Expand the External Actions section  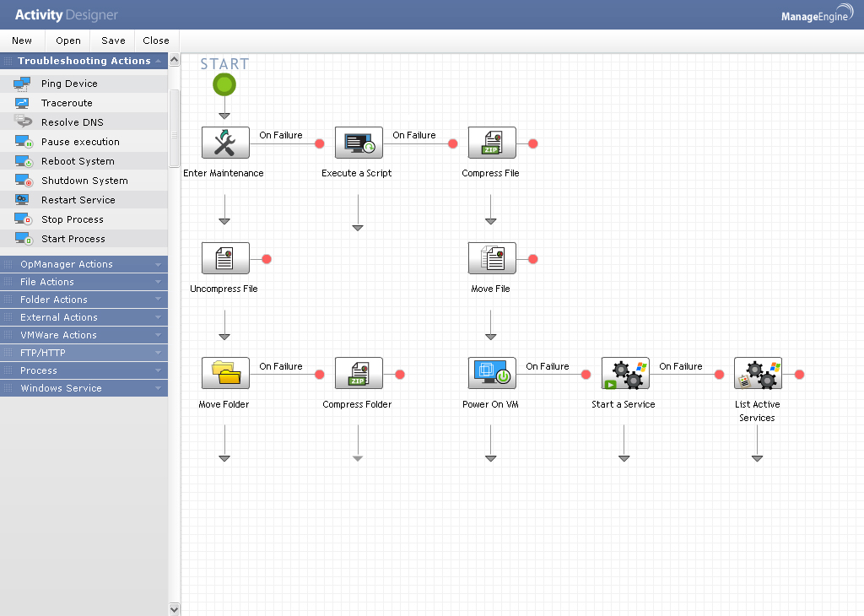[84, 317]
